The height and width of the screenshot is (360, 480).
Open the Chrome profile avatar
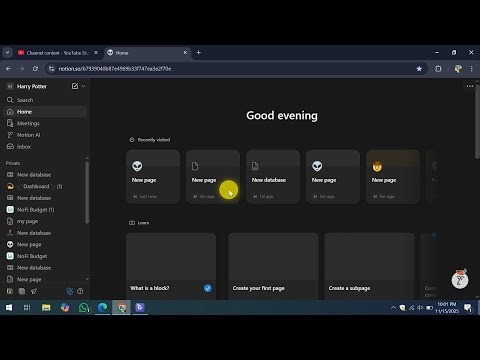click(458, 69)
